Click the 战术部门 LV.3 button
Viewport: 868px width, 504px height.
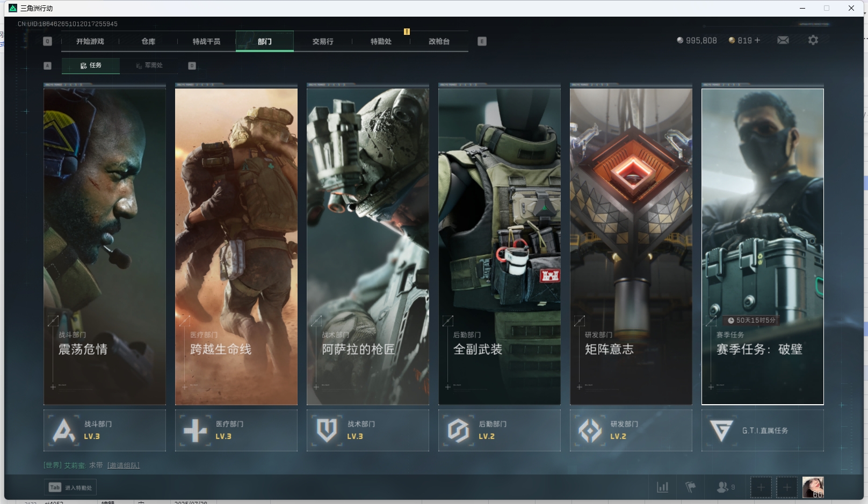[x=368, y=430]
